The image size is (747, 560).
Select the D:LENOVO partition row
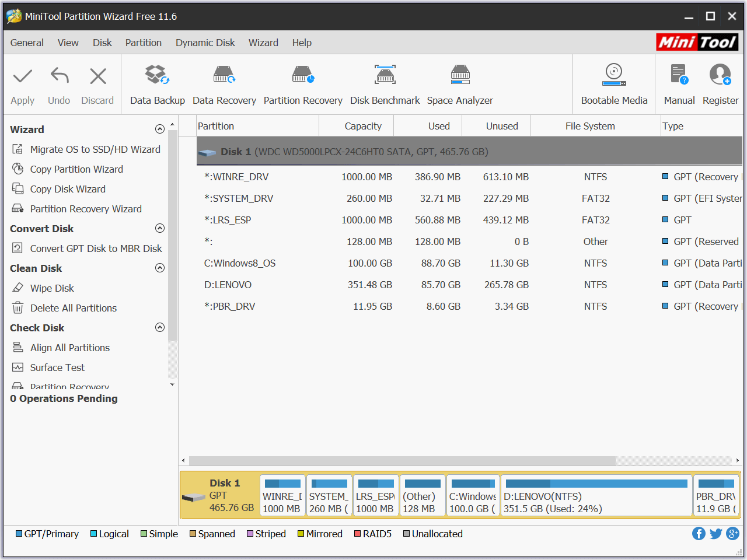(x=469, y=285)
